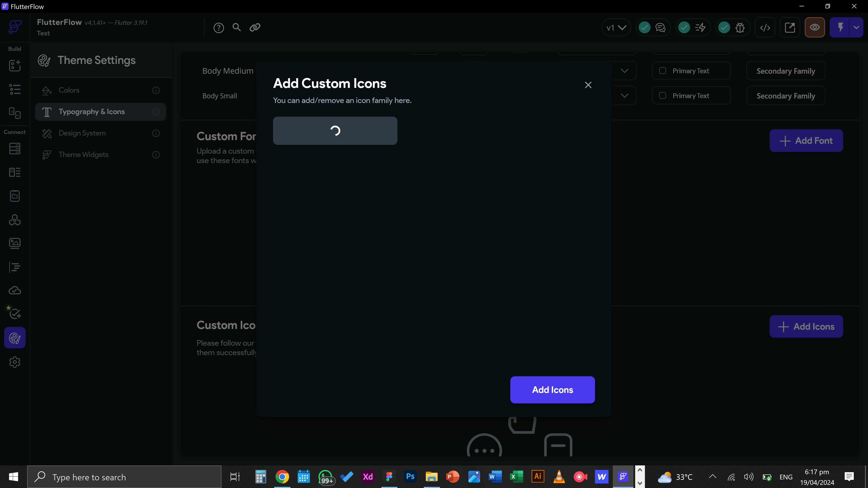Image resolution: width=868 pixels, height=488 pixels.
Task: Open Design System theme section
Action: click(82, 133)
